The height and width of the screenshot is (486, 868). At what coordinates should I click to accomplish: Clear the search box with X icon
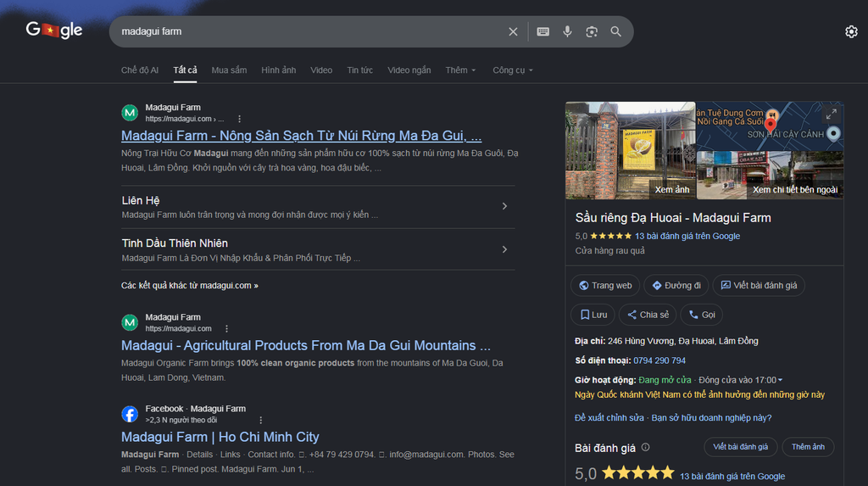[513, 31]
